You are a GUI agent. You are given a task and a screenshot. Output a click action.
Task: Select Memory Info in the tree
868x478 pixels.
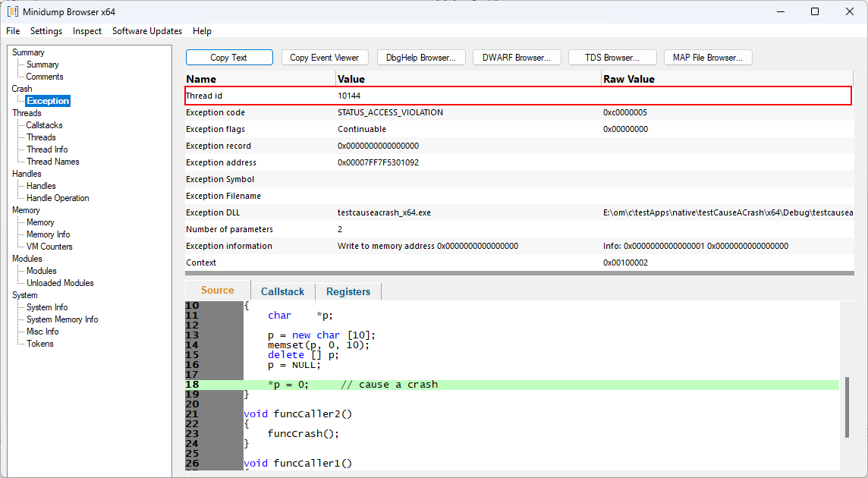(x=48, y=234)
